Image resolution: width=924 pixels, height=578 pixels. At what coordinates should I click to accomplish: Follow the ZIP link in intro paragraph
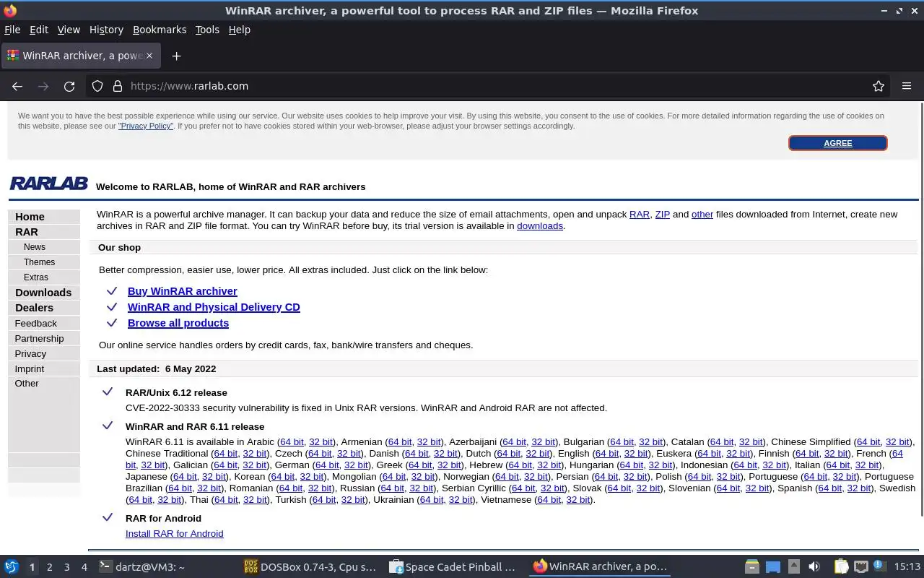click(x=663, y=215)
